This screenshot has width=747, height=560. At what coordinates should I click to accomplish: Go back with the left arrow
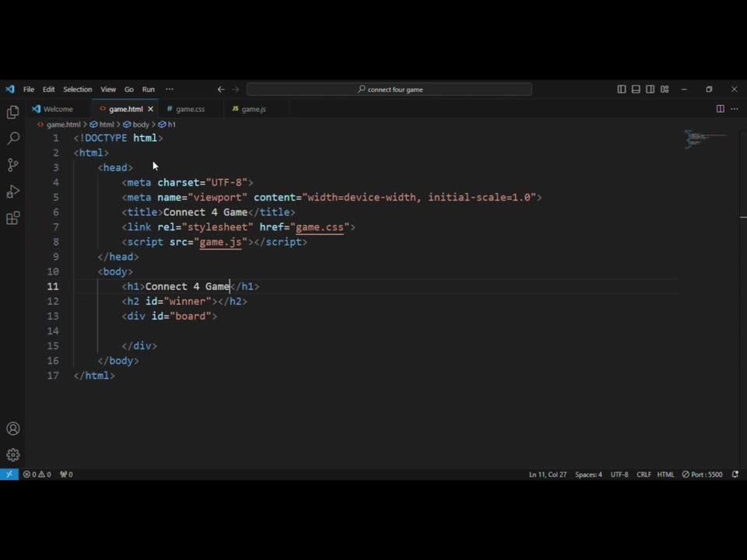(x=221, y=89)
